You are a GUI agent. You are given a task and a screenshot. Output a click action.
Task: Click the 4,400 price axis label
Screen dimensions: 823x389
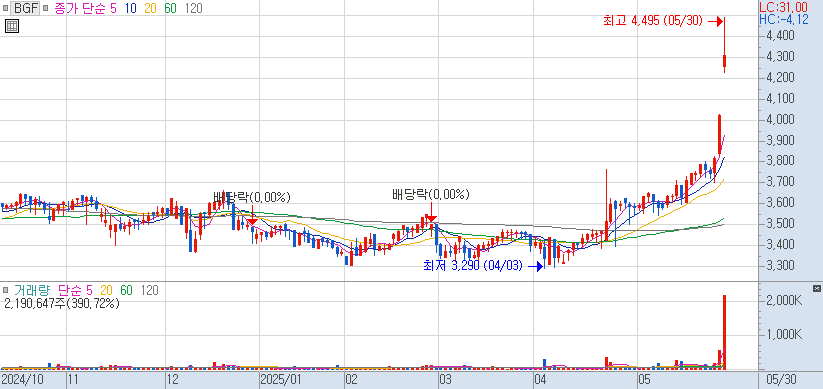pos(780,36)
